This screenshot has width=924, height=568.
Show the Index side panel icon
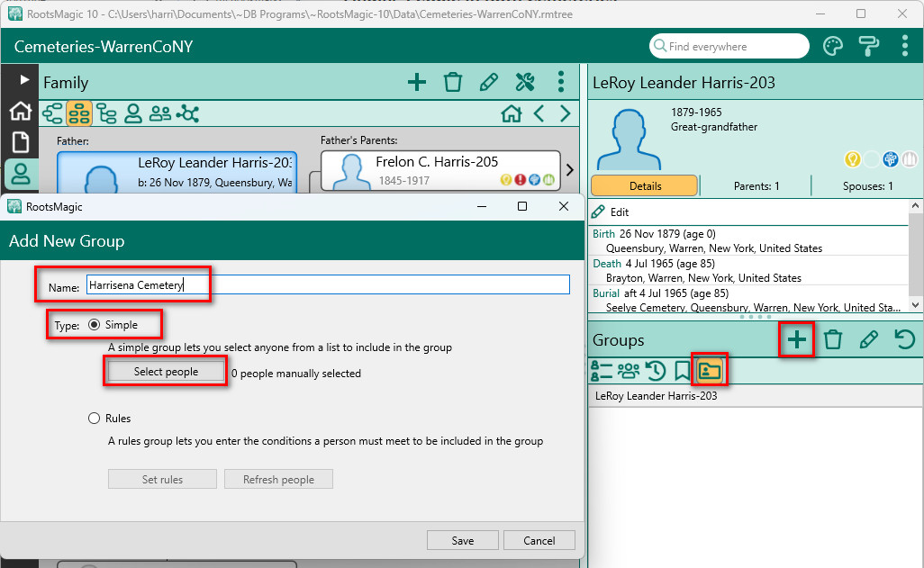point(602,371)
